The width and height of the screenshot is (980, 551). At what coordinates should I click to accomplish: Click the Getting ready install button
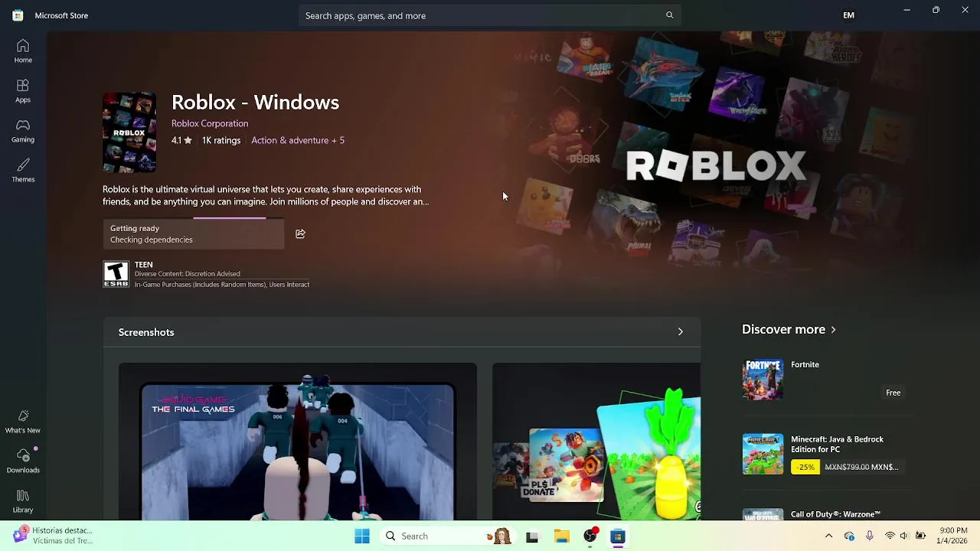coord(193,233)
